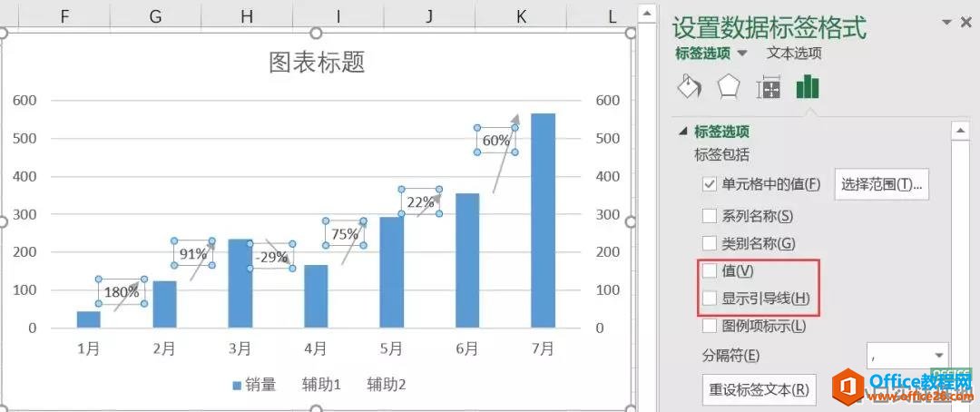This screenshot has width=980, height=412.
Task: Select column I header
Action: coord(338,16)
